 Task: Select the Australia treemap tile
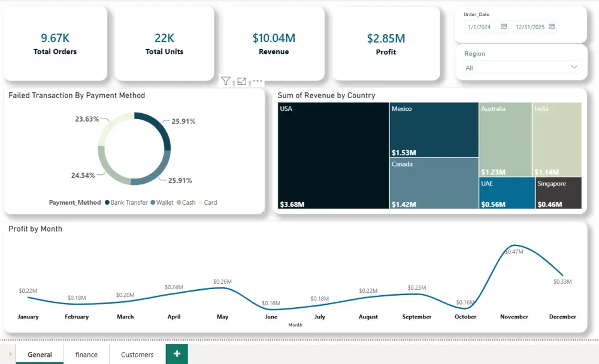[505, 139]
